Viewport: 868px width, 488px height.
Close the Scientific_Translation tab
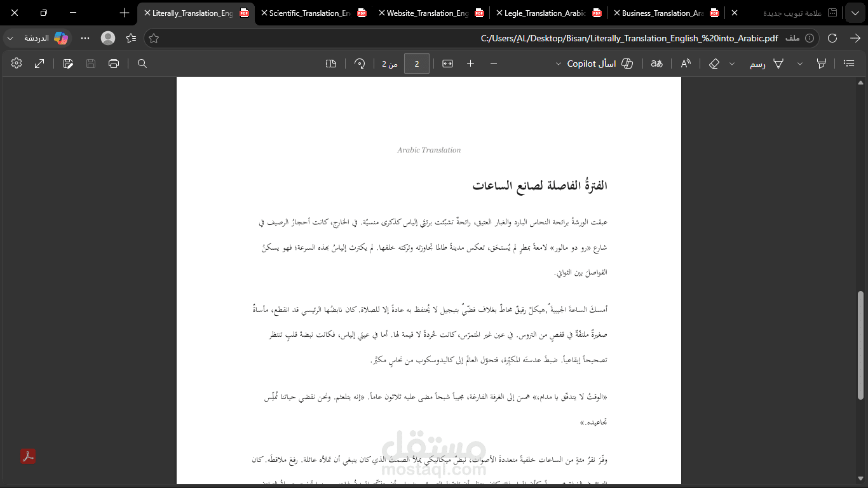[264, 13]
